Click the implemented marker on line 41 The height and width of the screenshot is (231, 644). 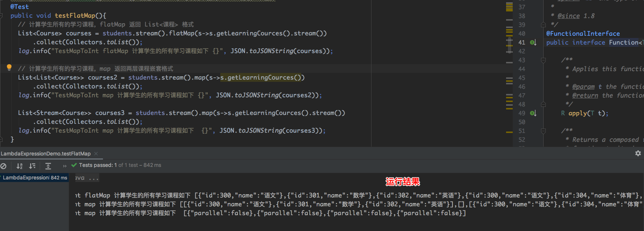[x=533, y=43]
